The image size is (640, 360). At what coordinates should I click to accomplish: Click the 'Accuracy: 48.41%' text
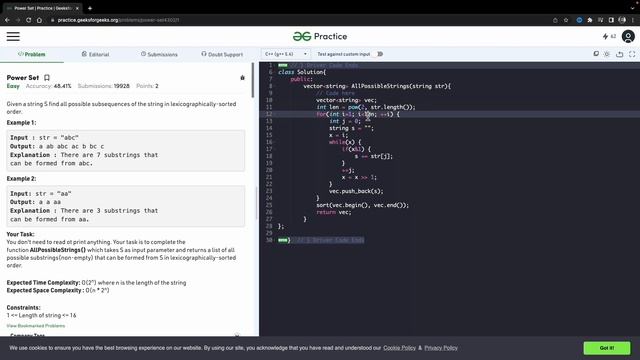pyautogui.click(x=49, y=86)
